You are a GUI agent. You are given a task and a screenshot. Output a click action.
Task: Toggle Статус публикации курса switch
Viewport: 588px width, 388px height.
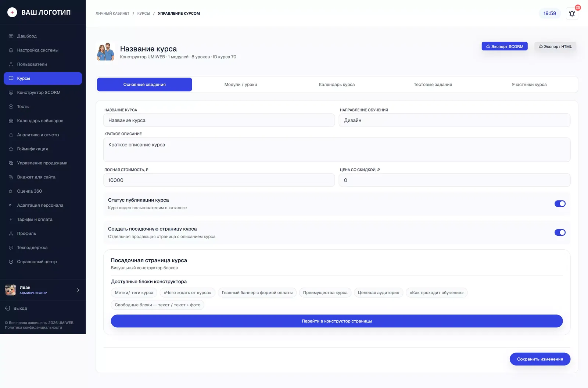(x=560, y=204)
